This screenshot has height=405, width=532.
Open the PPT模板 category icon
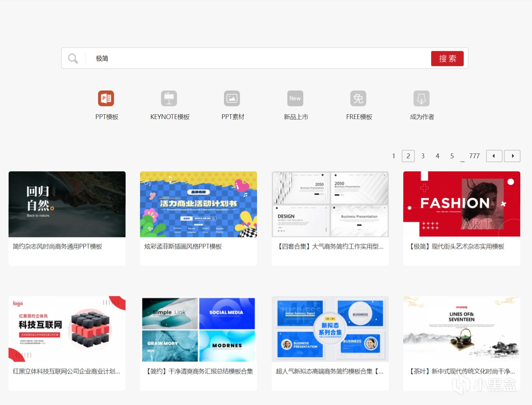[106, 98]
